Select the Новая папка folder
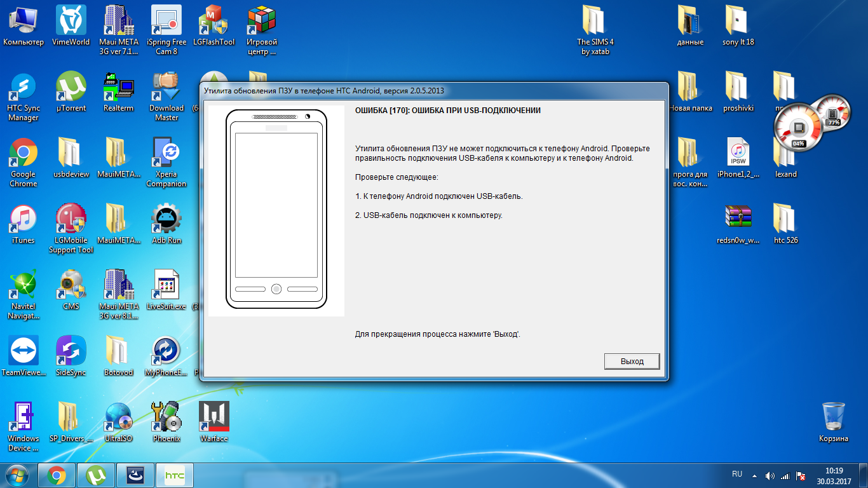 (690, 92)
